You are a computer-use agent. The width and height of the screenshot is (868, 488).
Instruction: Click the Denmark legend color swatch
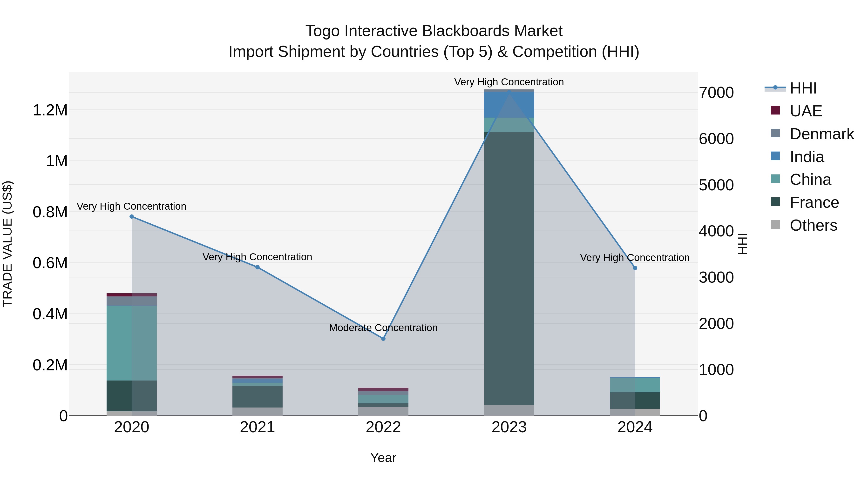[x=775, y=133]
